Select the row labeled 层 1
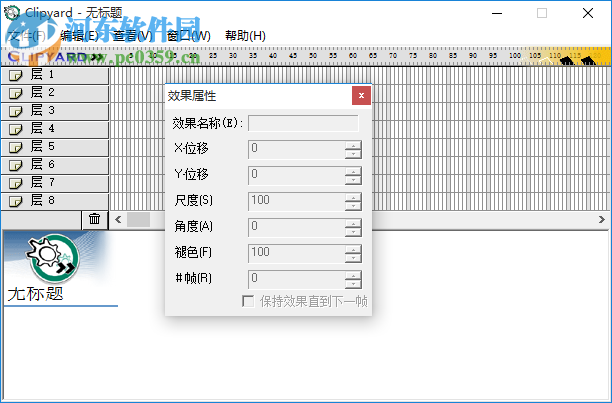 (55, 75)
